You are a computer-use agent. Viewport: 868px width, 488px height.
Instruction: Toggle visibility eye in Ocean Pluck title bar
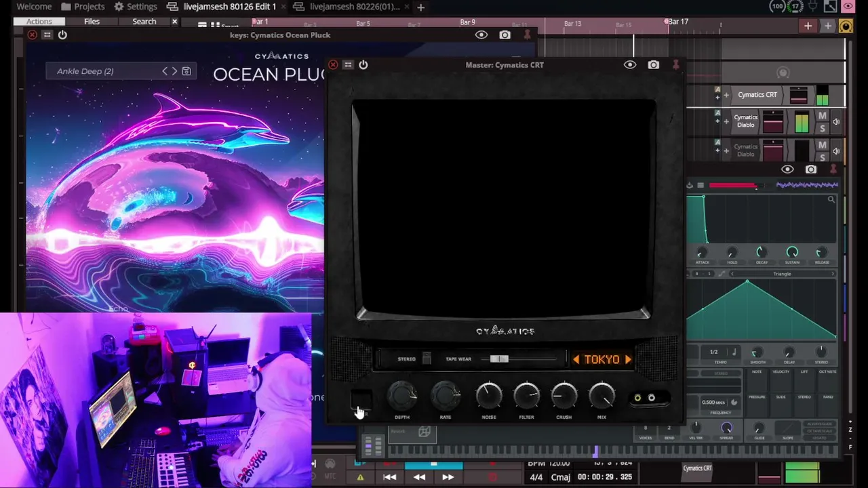click(481, 35)
